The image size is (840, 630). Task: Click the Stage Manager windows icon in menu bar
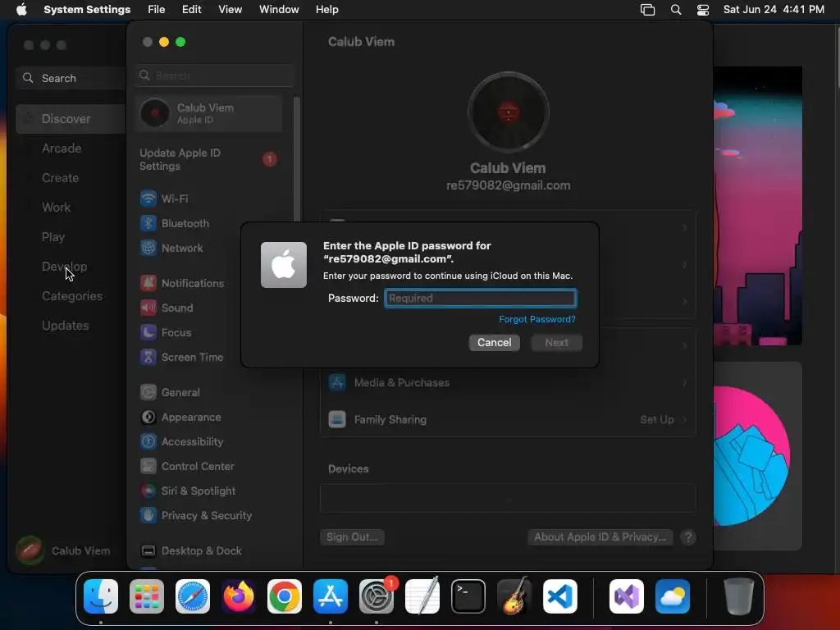coord(648,10)
